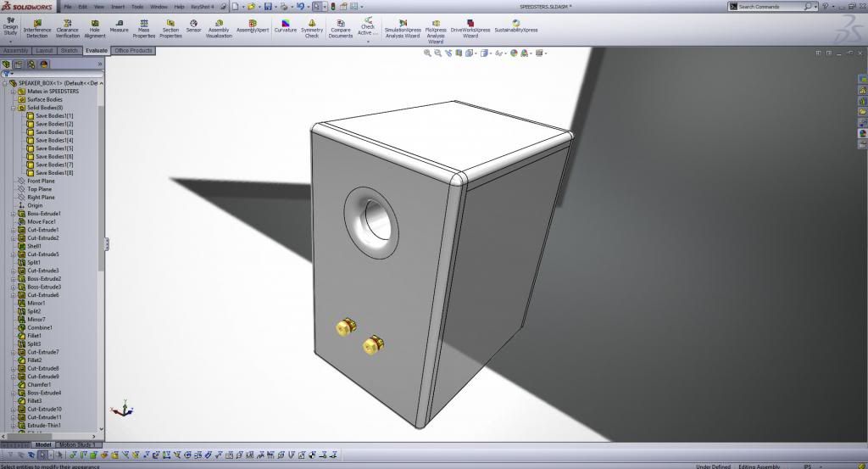Open the ConfigurationManager tab icon
This screenshot has height=469, width=868.
pos(31,64)
